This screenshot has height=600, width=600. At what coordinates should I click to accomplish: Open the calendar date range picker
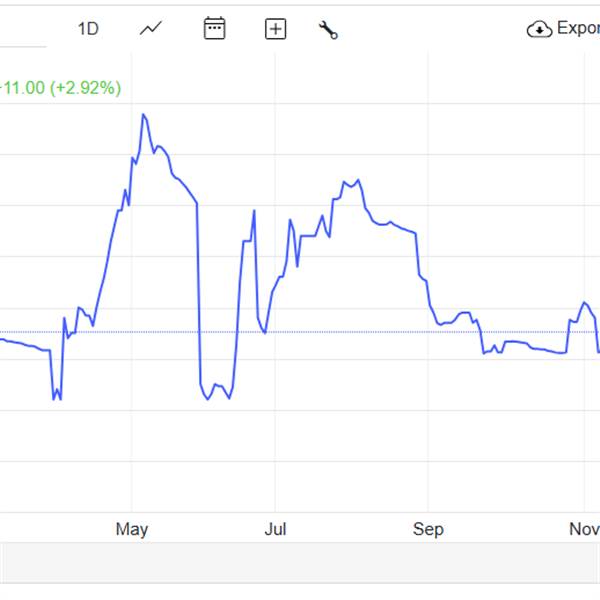(x=214, y=28)
